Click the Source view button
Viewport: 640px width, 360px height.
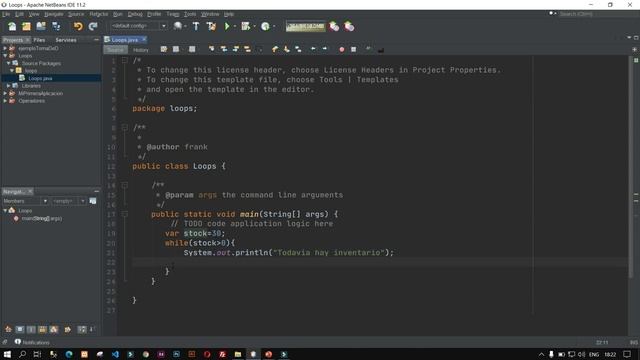[x=116, y=50]
